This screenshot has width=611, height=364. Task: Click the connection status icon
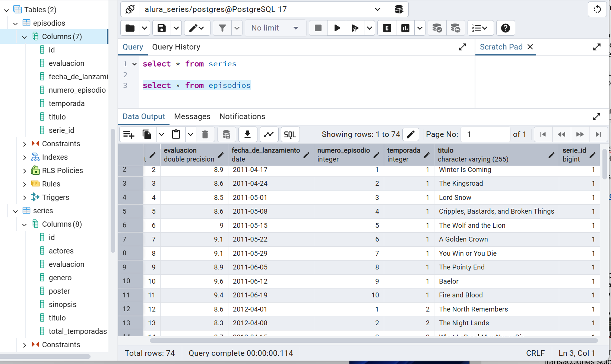click(x=130, y=9)
